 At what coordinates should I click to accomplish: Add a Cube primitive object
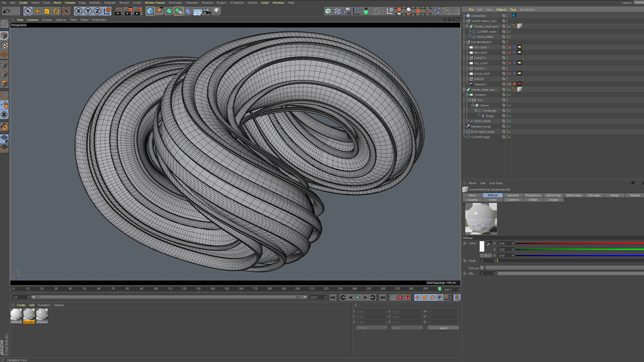[x=150, y=11]
